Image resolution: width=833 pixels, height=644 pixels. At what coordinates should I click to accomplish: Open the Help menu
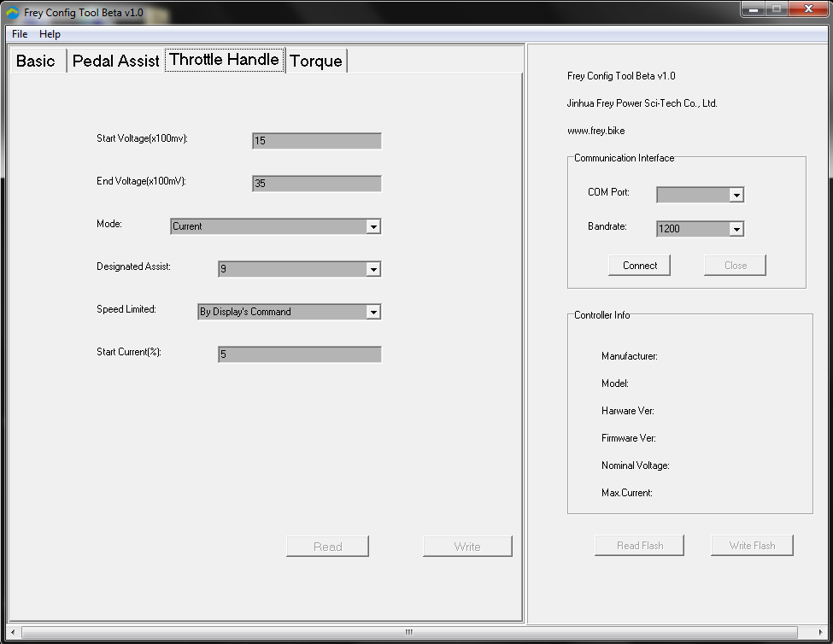pos(49,33)
